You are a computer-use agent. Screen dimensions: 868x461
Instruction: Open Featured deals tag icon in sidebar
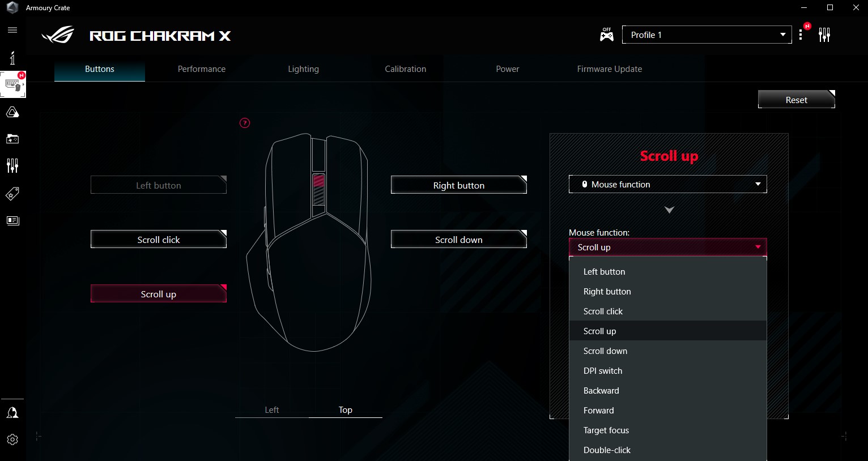coord(12,194)
